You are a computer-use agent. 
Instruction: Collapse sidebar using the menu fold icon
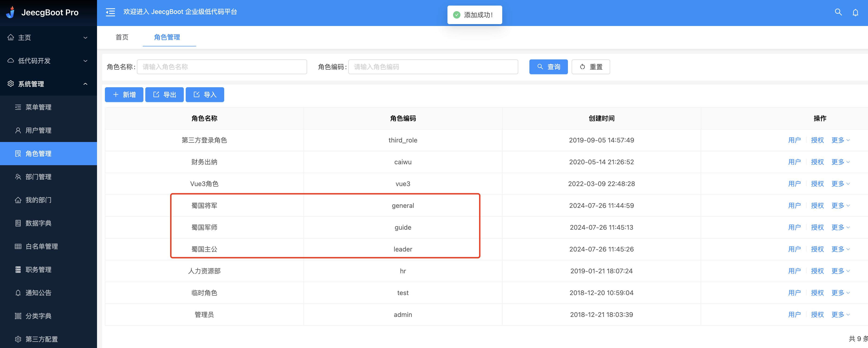point(110,12)
